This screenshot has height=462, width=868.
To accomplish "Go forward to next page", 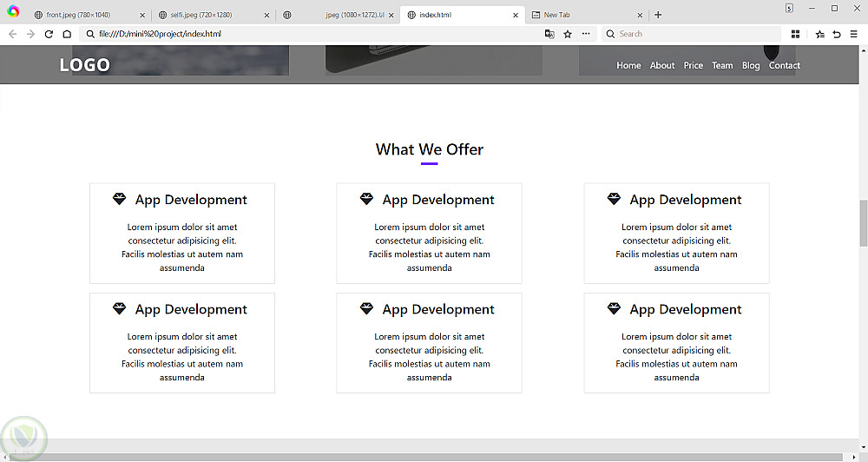I will pyautogui.click(x=31, y=34).
